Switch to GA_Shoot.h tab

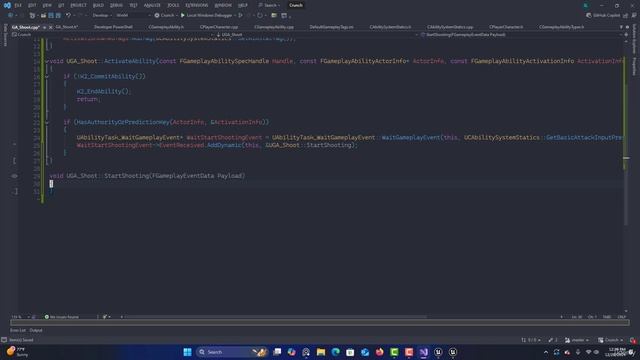pyautogui.click(x=67, y=27)
